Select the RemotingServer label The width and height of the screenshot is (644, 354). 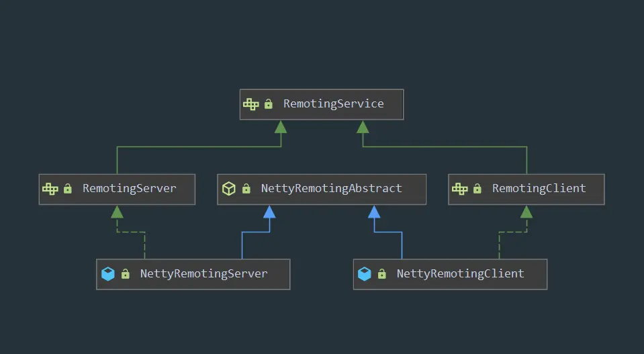[130, 189]
